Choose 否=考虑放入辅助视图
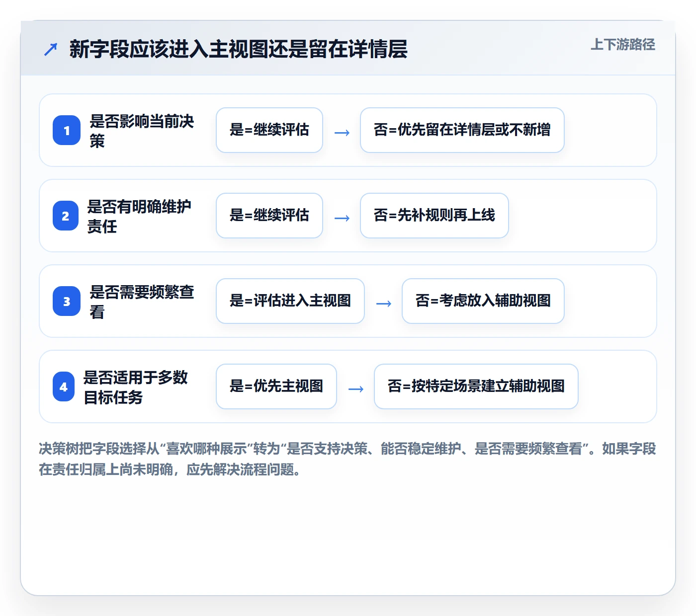696x616 pixels. 483,301
